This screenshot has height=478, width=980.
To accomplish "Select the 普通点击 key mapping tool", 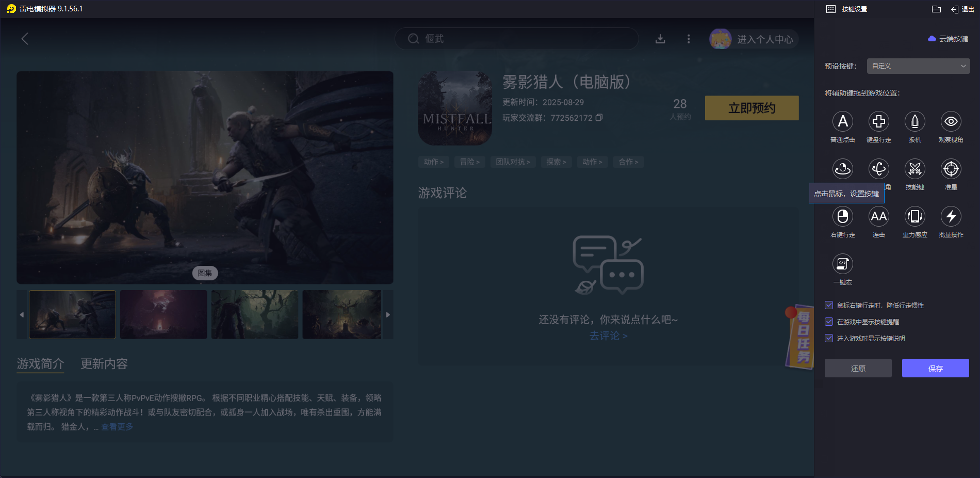I will (x=843, y=122).
